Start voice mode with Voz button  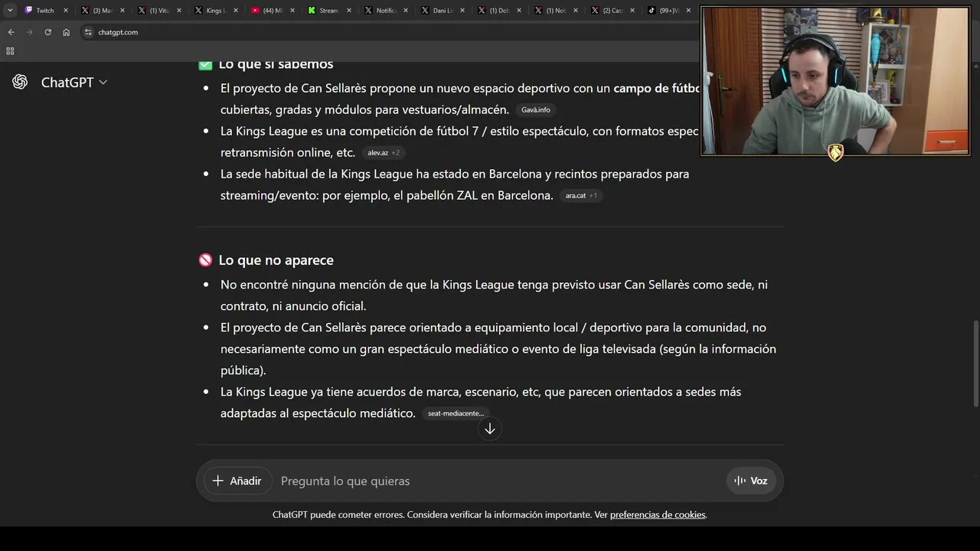click(x=750, y=481)
